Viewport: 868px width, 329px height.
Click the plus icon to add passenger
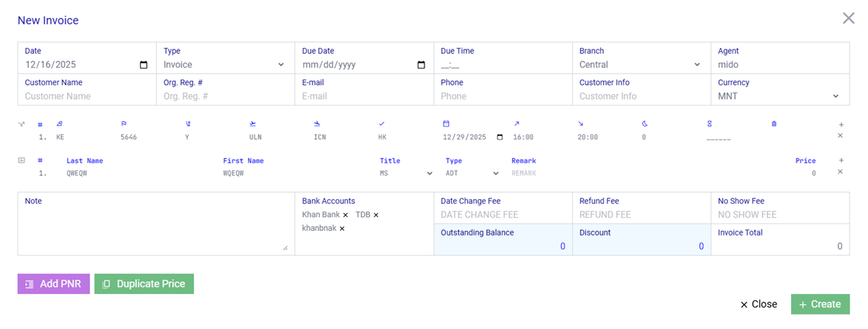tap(841, 160)
